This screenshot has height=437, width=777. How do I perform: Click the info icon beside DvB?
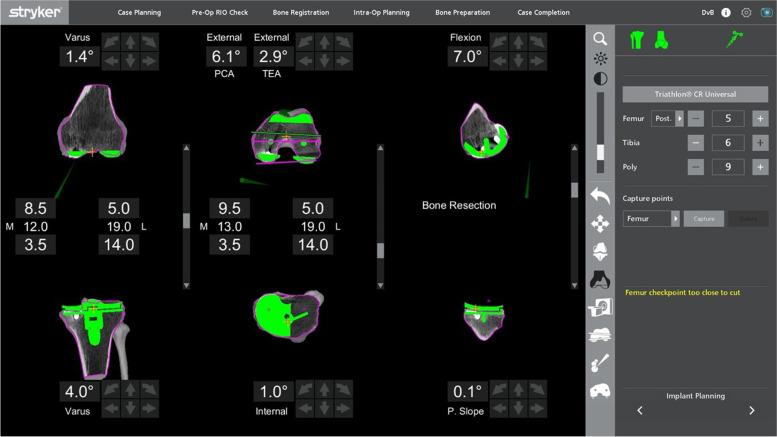[x=726, y=13]
